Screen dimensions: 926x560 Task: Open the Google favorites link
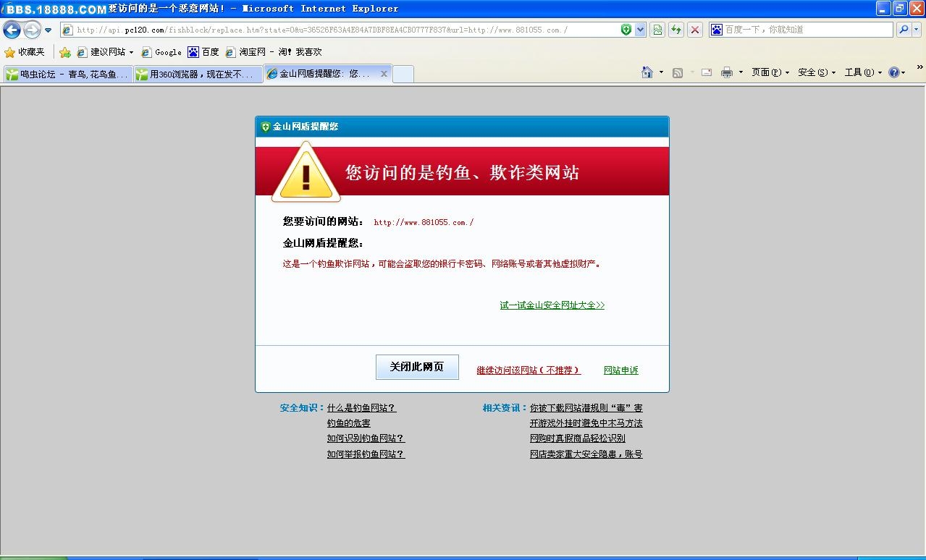pyautogui.click(x=161, y=52)
